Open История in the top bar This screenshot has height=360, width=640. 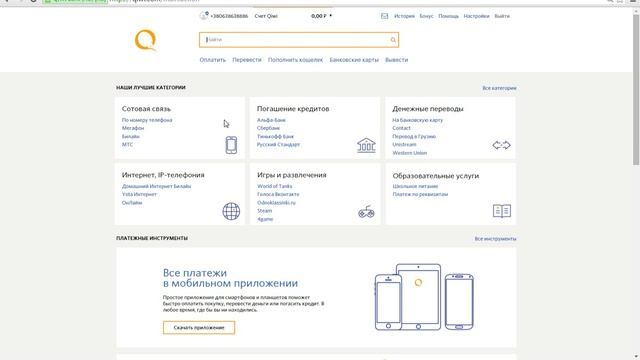(x=404, y=16)
